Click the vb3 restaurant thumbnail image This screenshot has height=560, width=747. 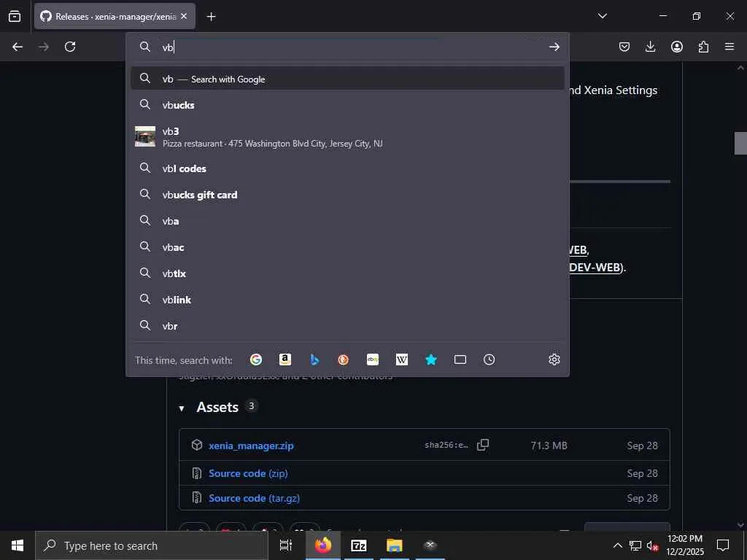click(145, 136)
